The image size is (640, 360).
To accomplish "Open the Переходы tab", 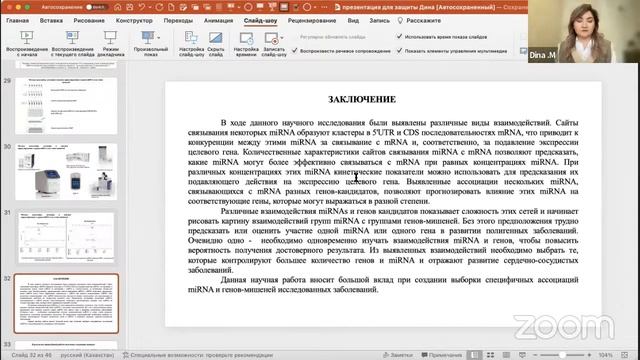I will coord(178,20).
